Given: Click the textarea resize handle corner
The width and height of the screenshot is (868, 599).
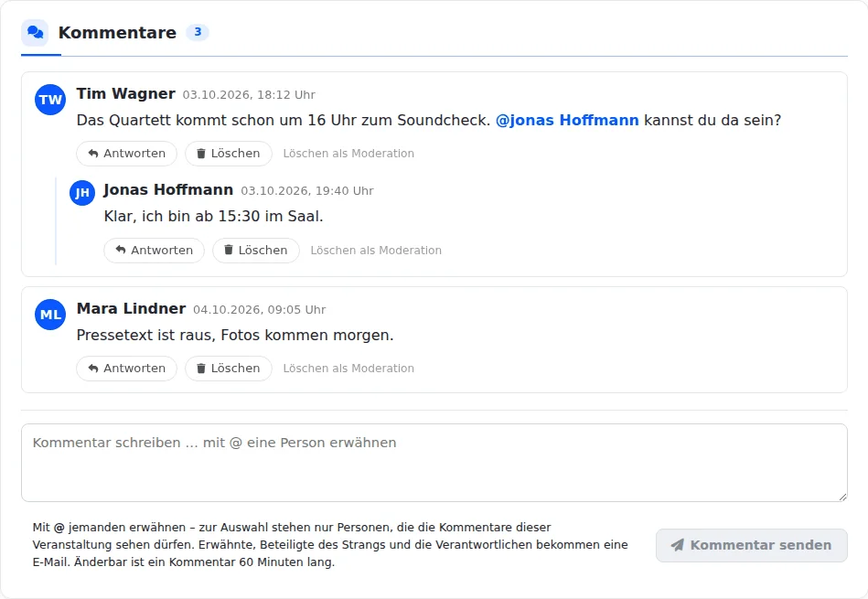Looking at the screenshot, I should point(842,497).
